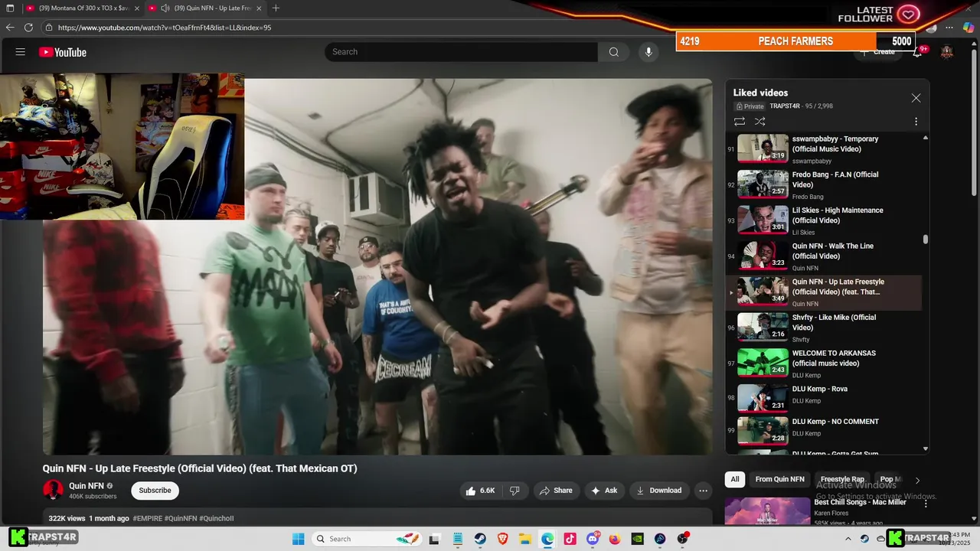This screenshot has width=980, height=551.
Task: Close the Liked videos playlist panel
Action: (916, 98)
